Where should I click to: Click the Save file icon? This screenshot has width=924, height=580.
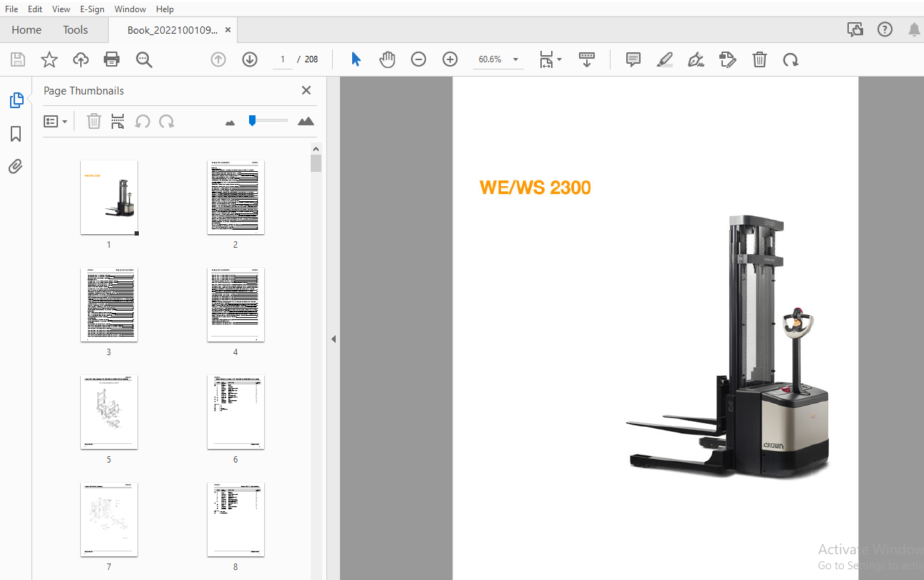[x=18, y=59]
